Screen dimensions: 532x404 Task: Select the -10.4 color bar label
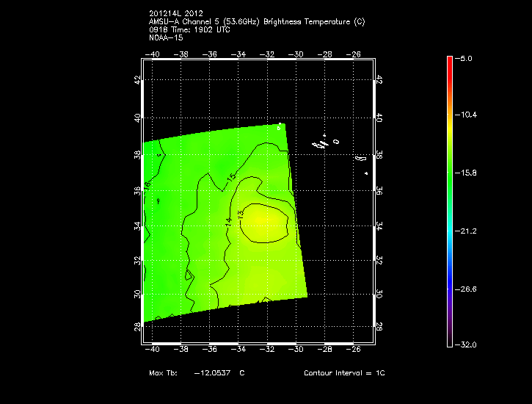467,115
